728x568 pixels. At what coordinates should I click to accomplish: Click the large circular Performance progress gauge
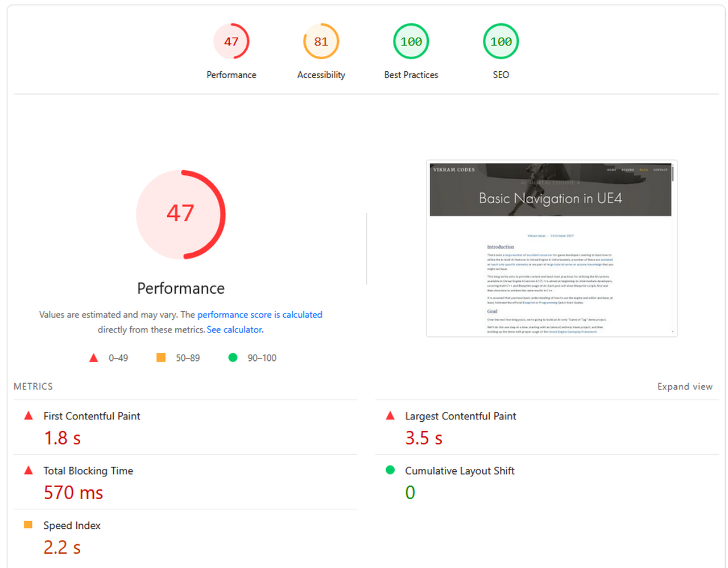181,215
